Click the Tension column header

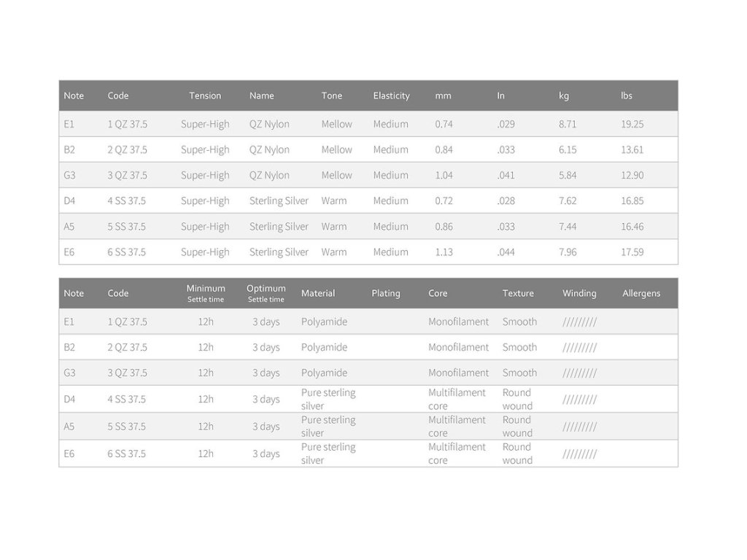[x=205, y=96]
